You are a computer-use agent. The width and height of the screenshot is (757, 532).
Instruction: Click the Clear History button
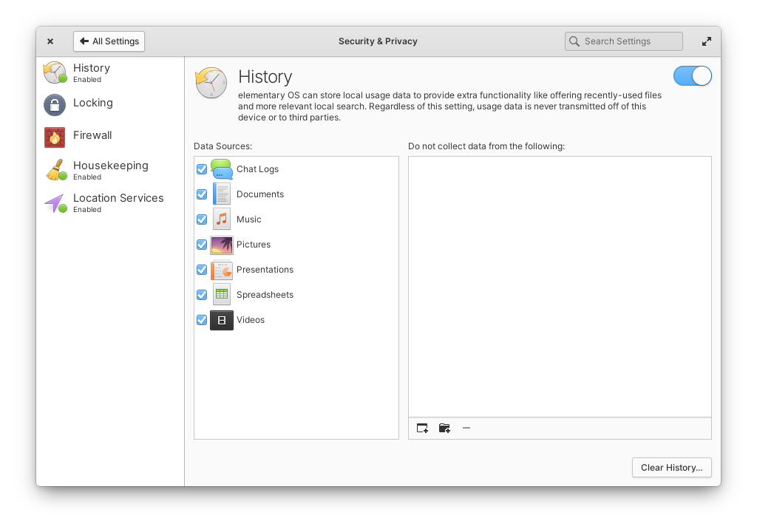click(671, 467)
